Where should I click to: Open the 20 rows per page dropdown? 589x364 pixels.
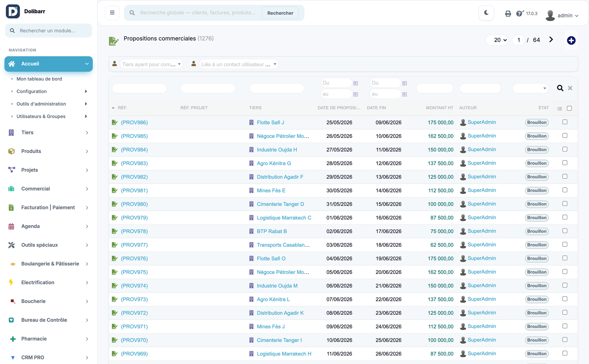pyautogui.click(x=497, y=40)
